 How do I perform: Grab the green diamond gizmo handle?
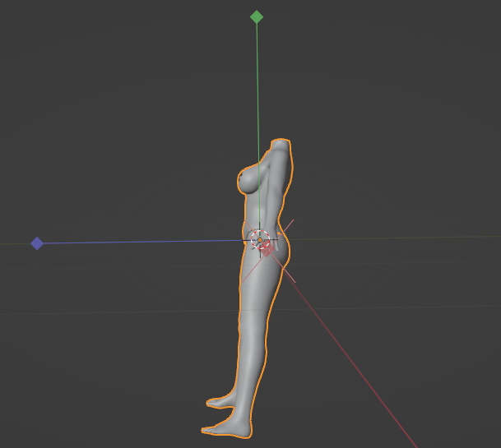257,17
